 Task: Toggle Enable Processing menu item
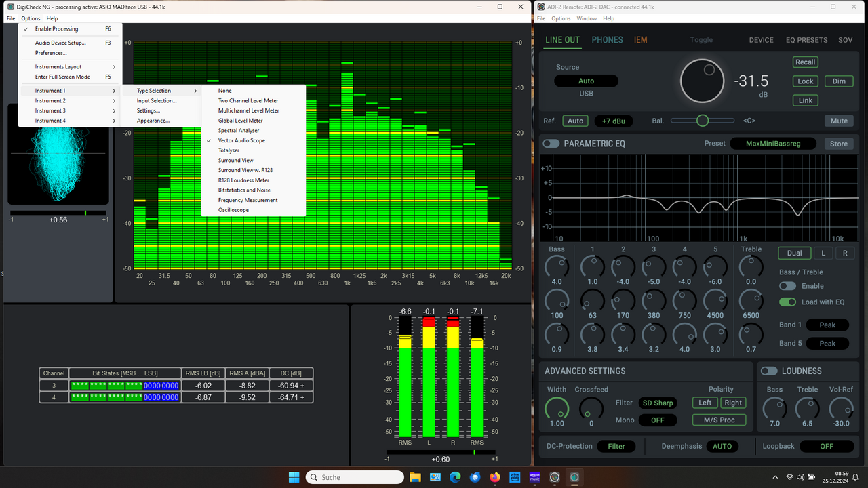71,29
